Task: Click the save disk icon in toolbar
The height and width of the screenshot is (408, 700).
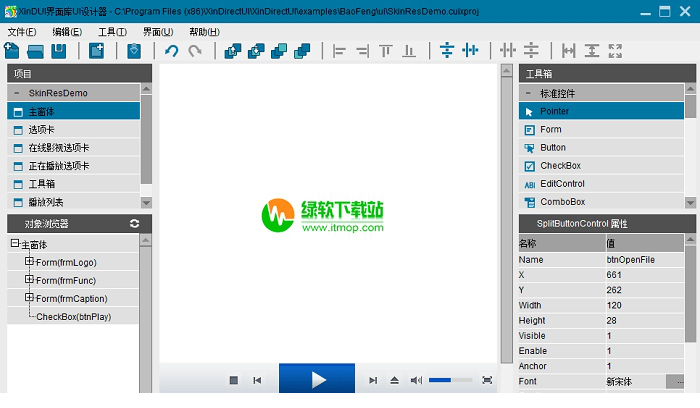Action: tap(59, 51)
